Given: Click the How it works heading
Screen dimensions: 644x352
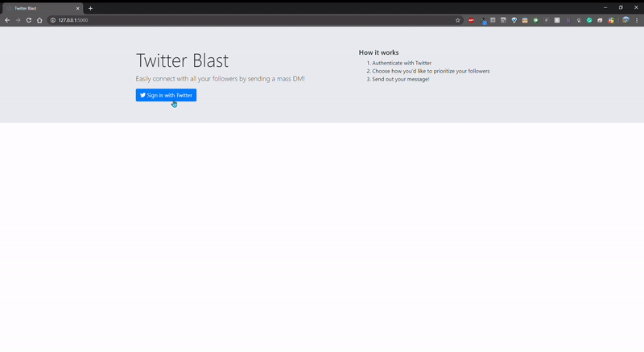Looking at the screenshot, I should [x=378, y=52].
